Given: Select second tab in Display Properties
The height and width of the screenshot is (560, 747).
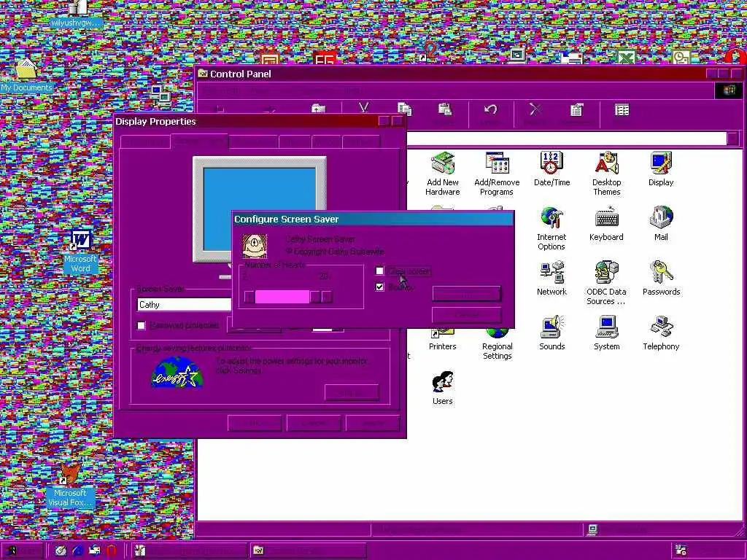Looking at the screenshot, I should (200, 141).
